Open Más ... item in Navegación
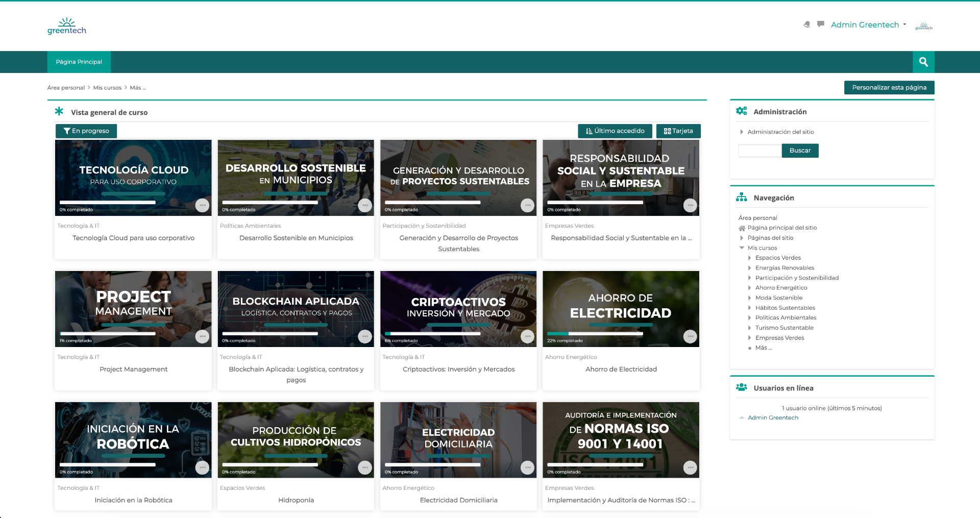980x518 pixels. tap(764, 348)
